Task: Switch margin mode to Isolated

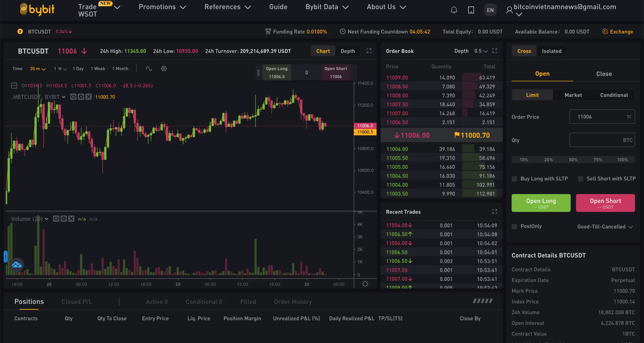Action: (x=552, y=51)
